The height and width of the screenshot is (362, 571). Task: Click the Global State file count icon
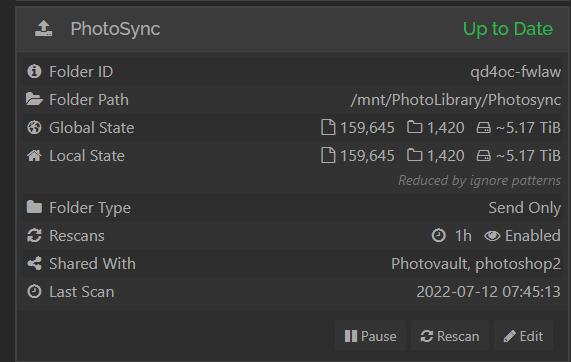(x=328, y=127)
